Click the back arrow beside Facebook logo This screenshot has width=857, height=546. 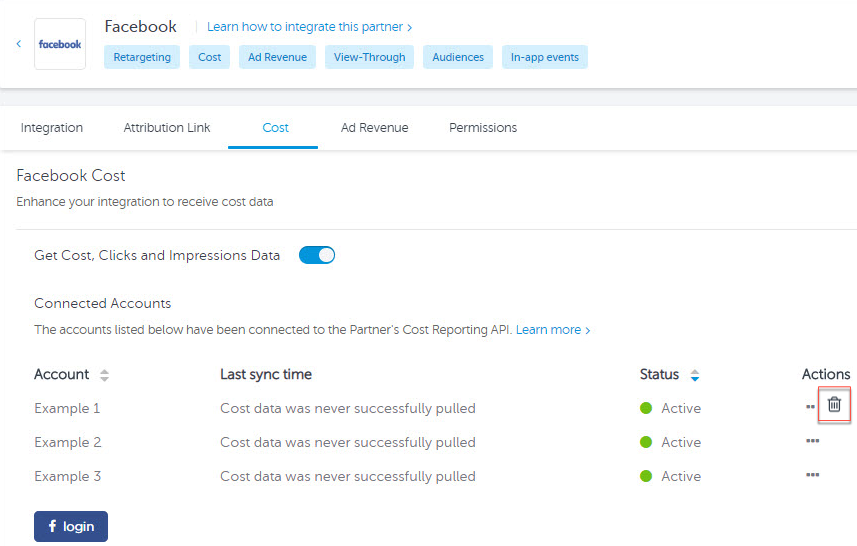click(x=19, y=44)
